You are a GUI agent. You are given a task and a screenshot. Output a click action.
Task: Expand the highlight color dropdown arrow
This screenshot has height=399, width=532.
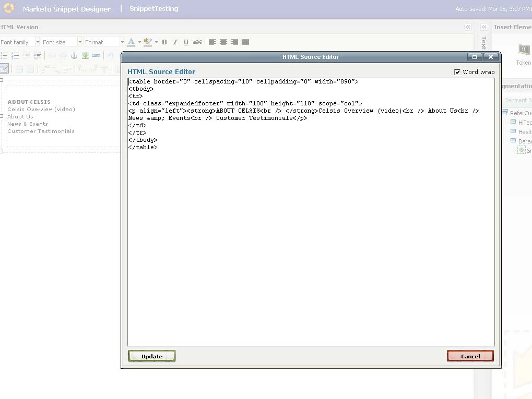click(x=156, y=42)
